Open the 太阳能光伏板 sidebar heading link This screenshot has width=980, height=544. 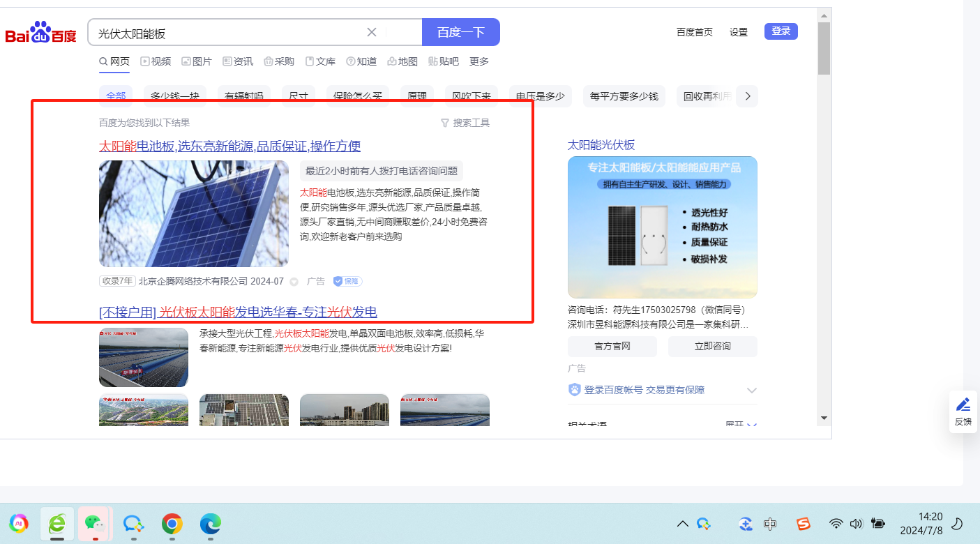pyautogui.click(x=601, y=145)
